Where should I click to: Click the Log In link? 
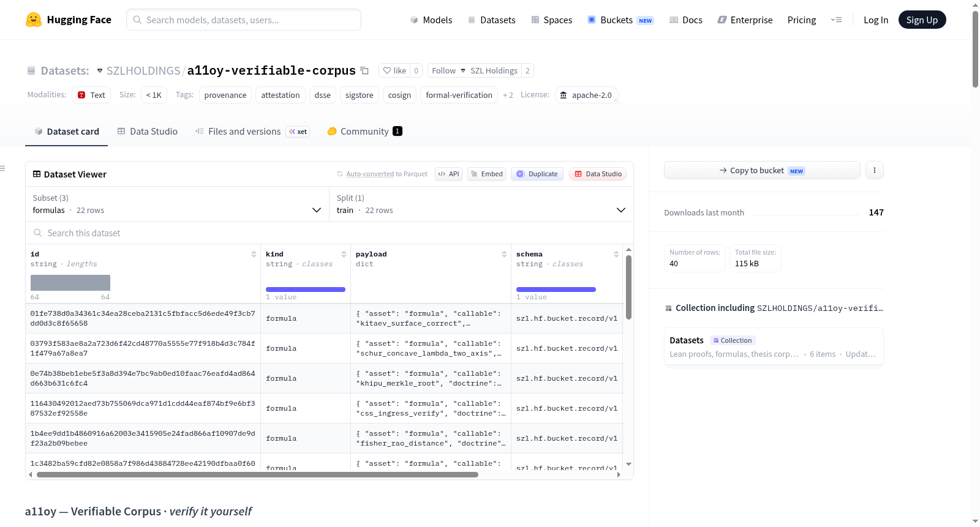(x=876, y=20)
